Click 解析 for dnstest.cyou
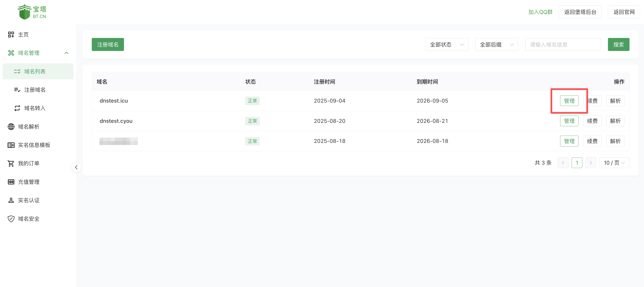This screenshot has height=287, width=644. tap(615, 121)
